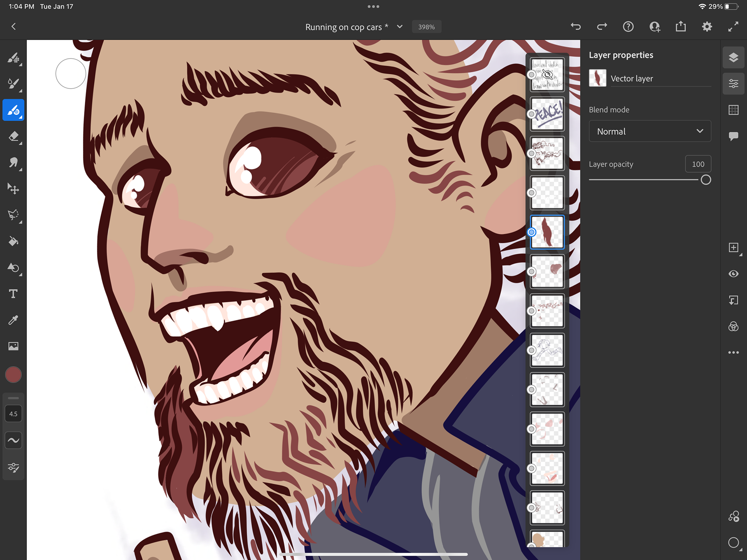Select the Transform pixel brush tool
The image size is (747, 560).
14,58
